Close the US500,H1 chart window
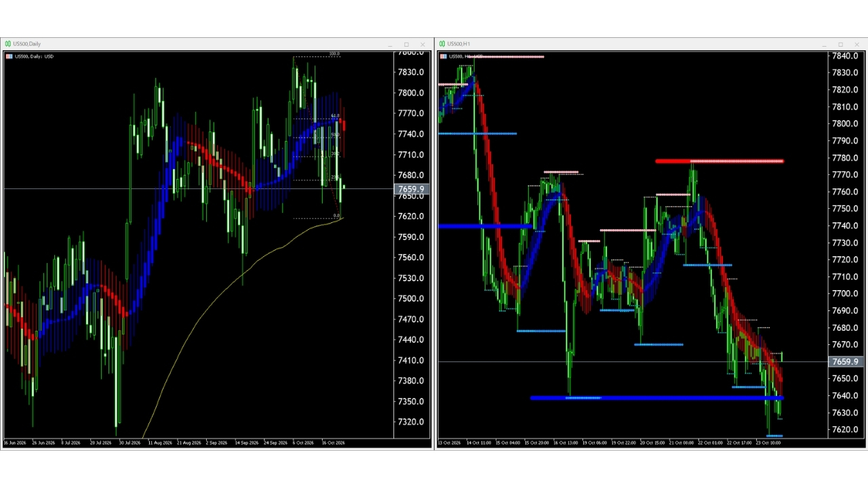The image size is (868, 488). point(856,45)
